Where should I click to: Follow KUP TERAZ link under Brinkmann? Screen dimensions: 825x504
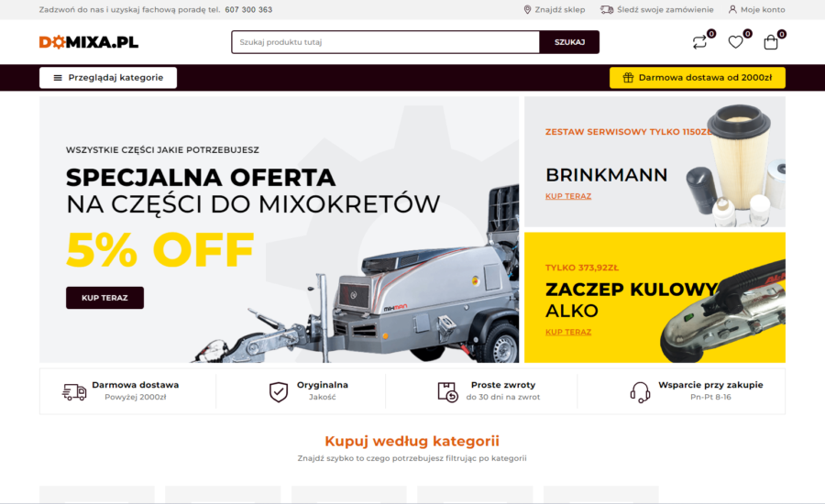568,196
